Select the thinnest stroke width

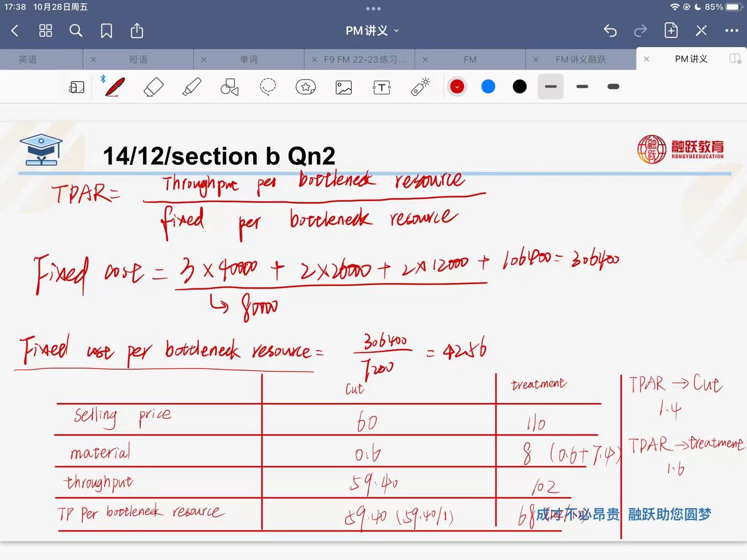(551, 87)
